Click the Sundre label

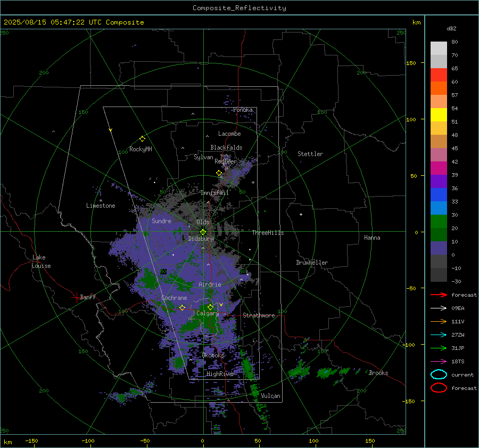[161, 221]
